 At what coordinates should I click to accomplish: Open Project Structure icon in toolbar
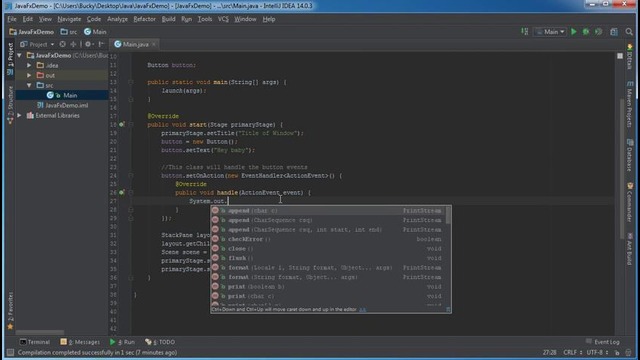[x=613, y=32]
